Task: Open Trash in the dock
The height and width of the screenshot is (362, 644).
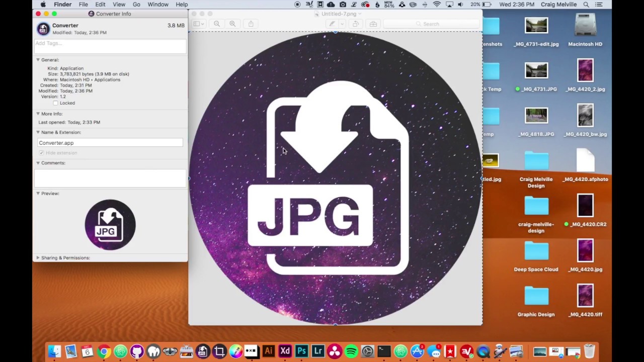Action: (589, 351)
